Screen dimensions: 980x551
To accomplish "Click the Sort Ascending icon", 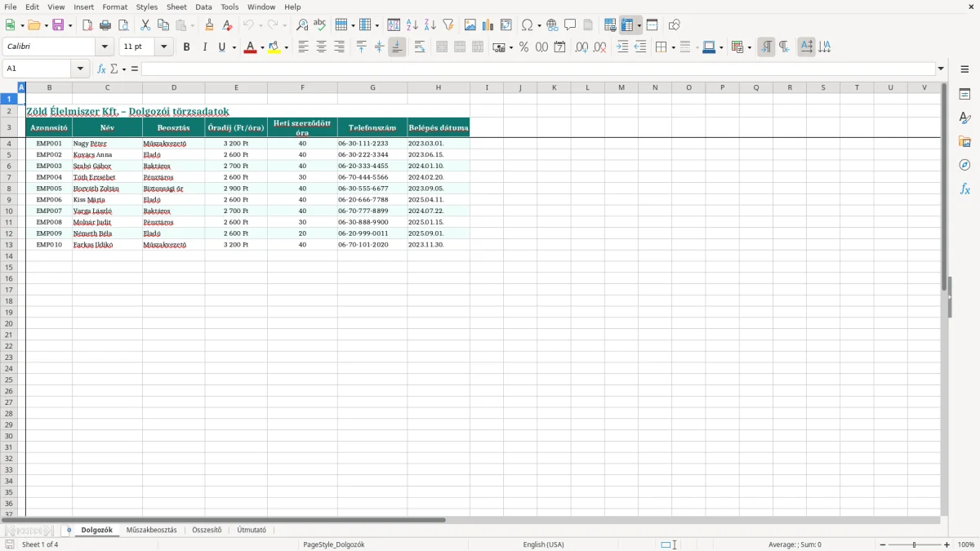I will [412, 25].
